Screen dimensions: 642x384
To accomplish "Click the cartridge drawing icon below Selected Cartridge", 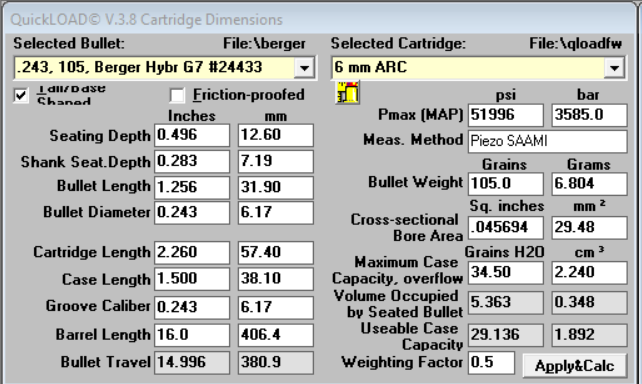I will [x=347, y=92].
